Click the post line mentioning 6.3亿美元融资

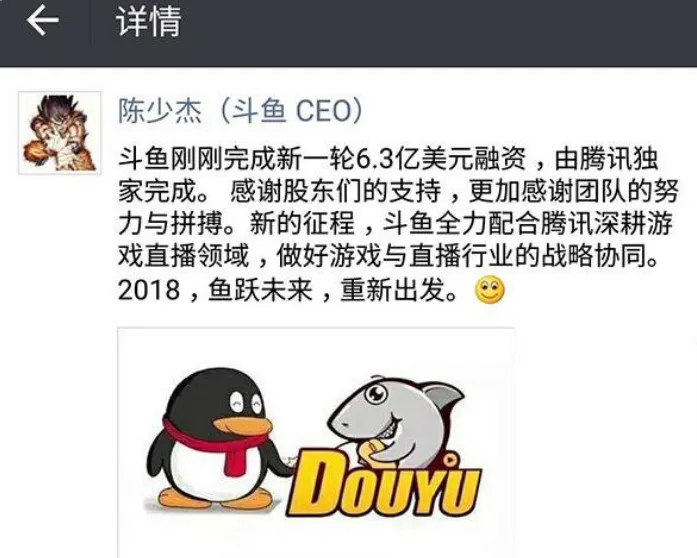pyautogui.click(x=388, y=159)
